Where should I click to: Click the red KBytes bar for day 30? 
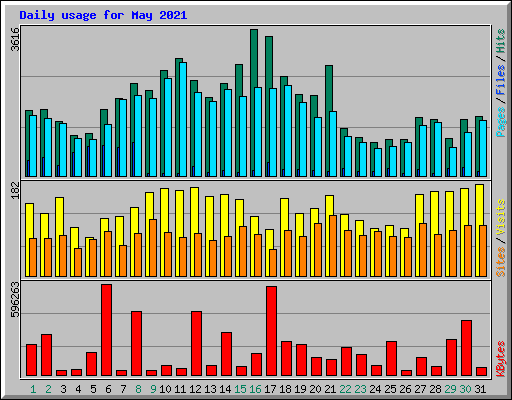pos(466,348)
